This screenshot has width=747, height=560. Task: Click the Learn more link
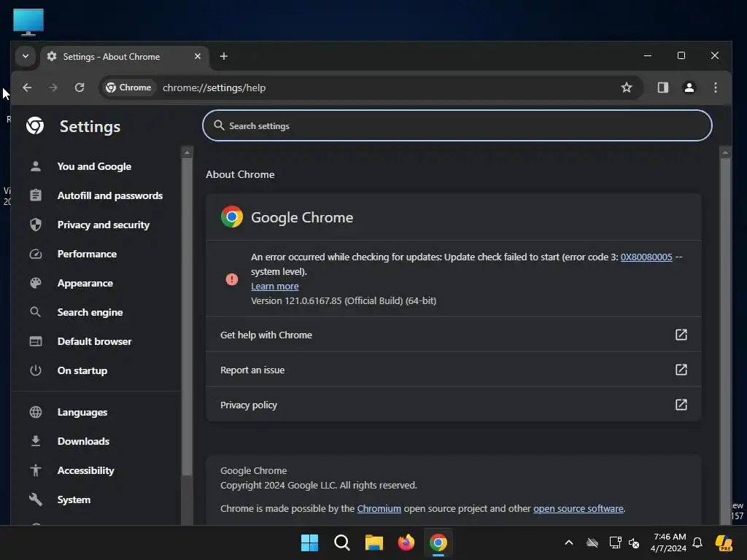275,286
